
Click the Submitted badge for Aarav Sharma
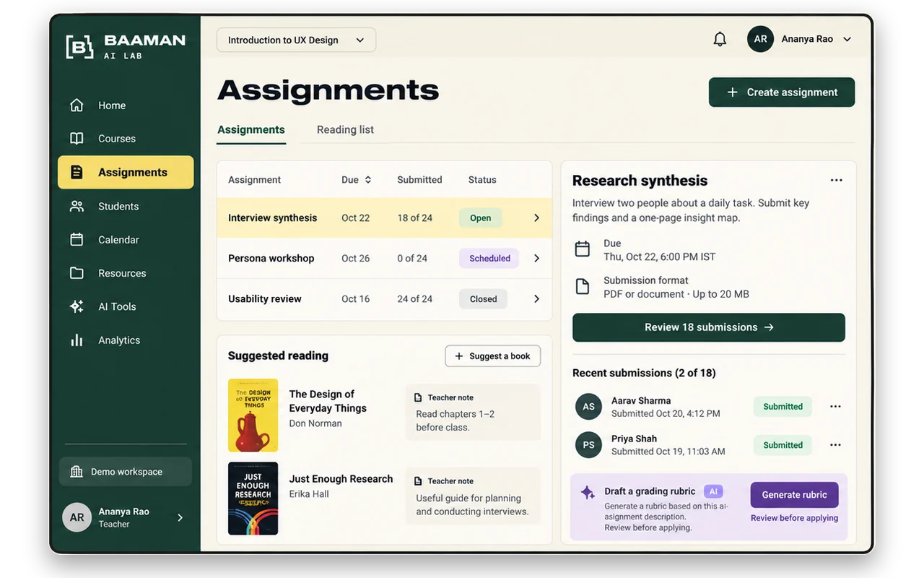[783, 407]
